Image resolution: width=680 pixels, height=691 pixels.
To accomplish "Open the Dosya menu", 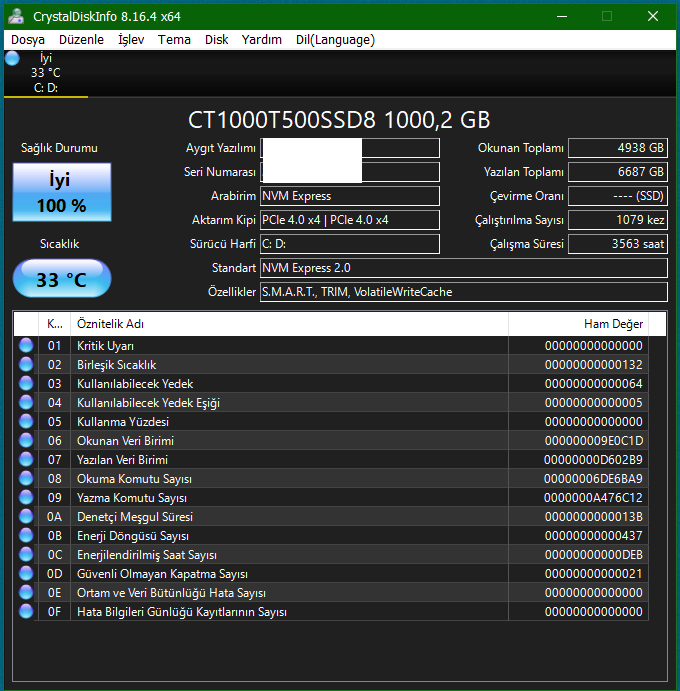I will tap(28, 40).
